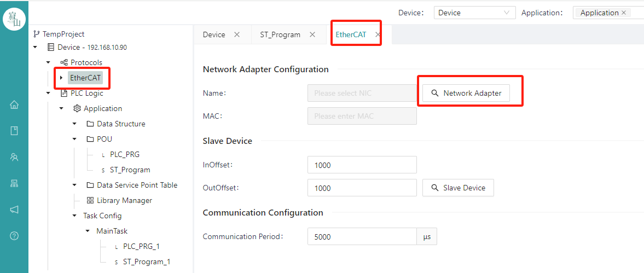The width and height of the screenshot is (644, 273).
Task: Collapse the MainTask node
Action: click(x=88, y=231)
